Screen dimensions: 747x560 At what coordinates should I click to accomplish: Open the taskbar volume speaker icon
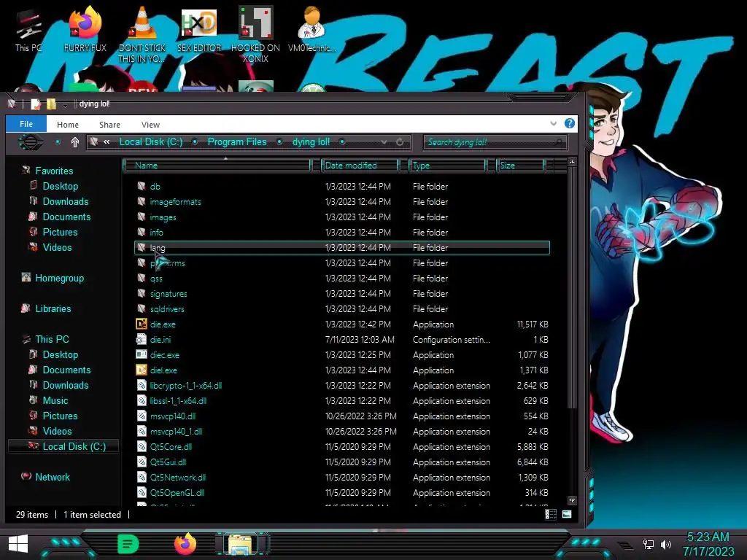click(666, 544)
